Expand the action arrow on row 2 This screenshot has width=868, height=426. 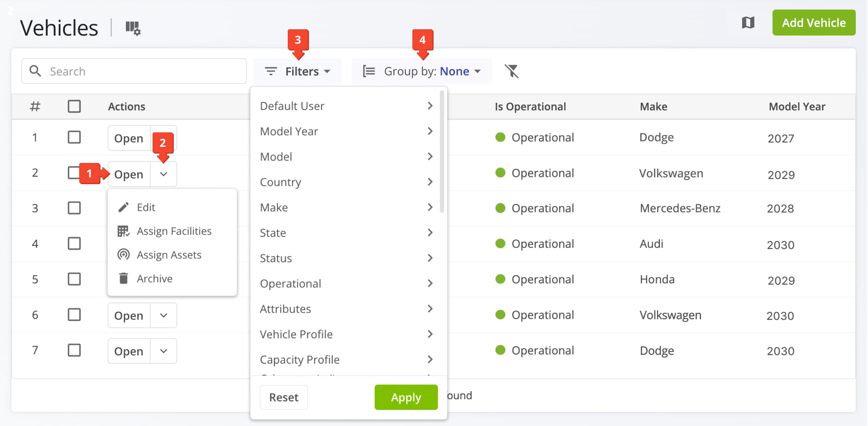click(x=164, y=174)
